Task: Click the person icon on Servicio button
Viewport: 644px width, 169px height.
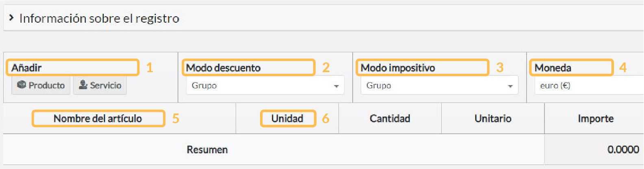Action: coord(83,85)
